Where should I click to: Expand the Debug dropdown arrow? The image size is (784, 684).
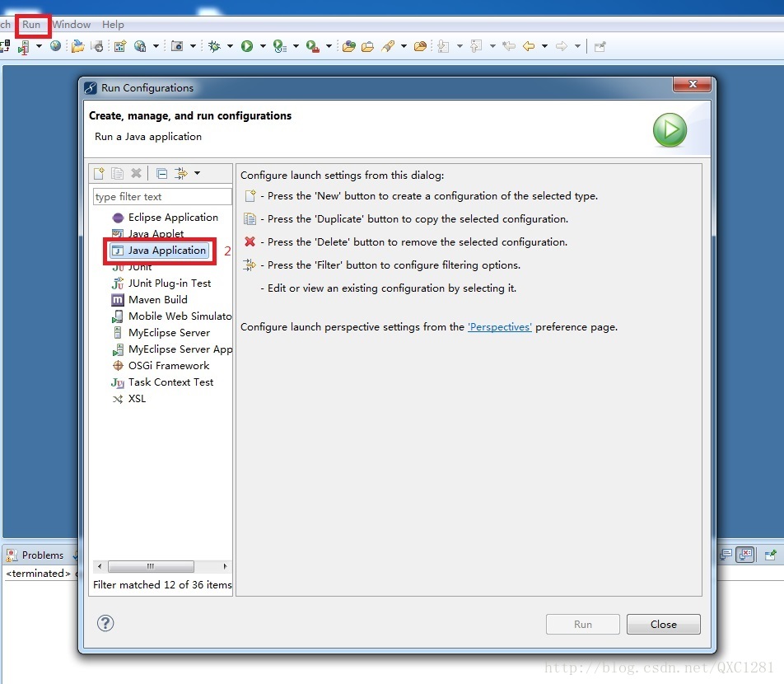230,46
